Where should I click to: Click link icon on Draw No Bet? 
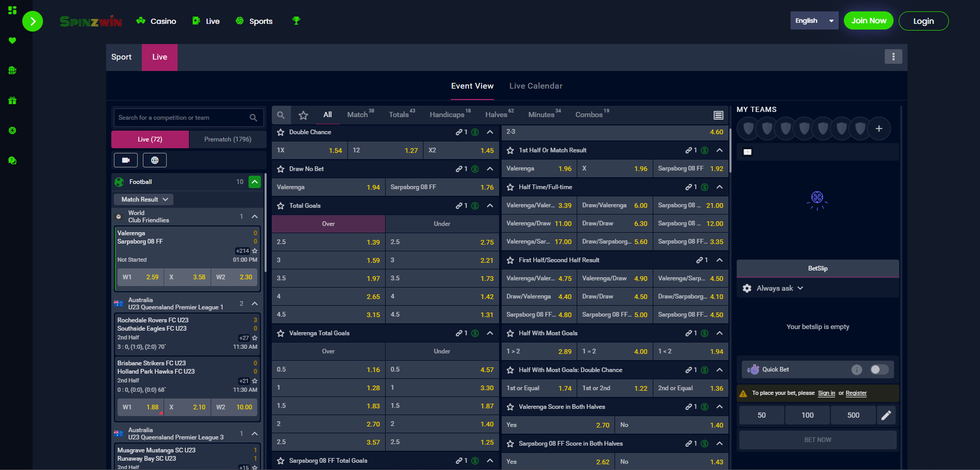click(459, 169)
